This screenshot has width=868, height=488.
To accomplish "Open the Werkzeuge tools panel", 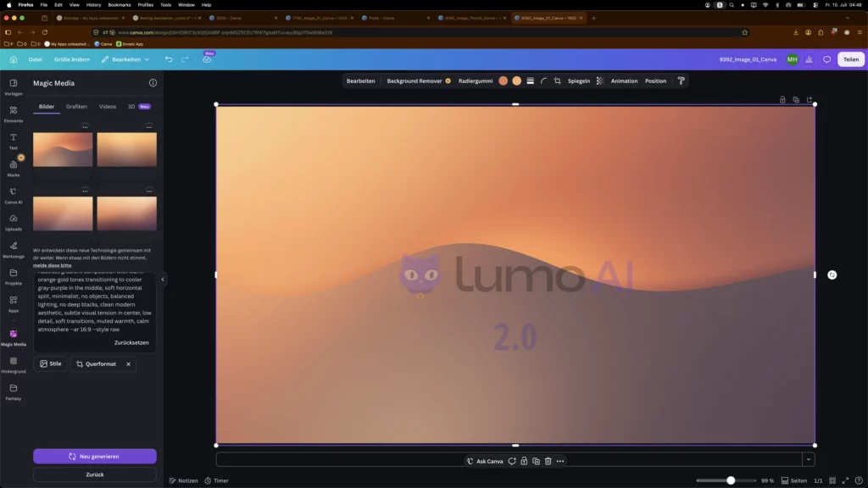I will [14, 250].
